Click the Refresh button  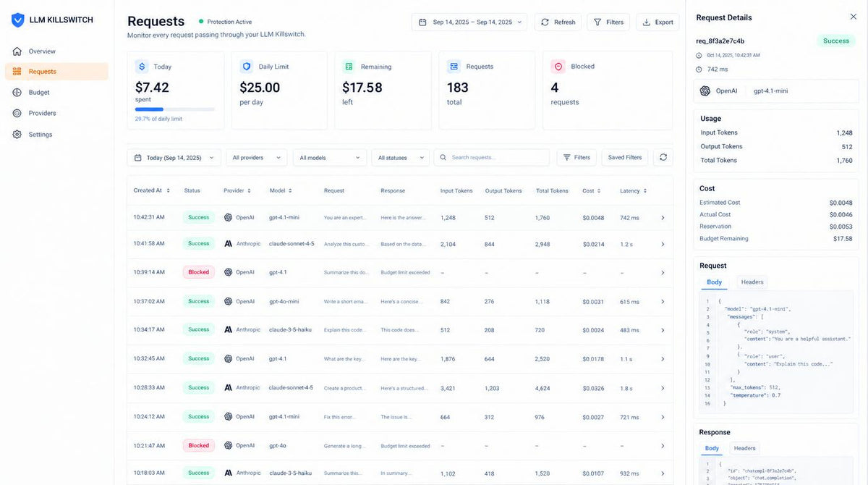click(x=558, y=22)
